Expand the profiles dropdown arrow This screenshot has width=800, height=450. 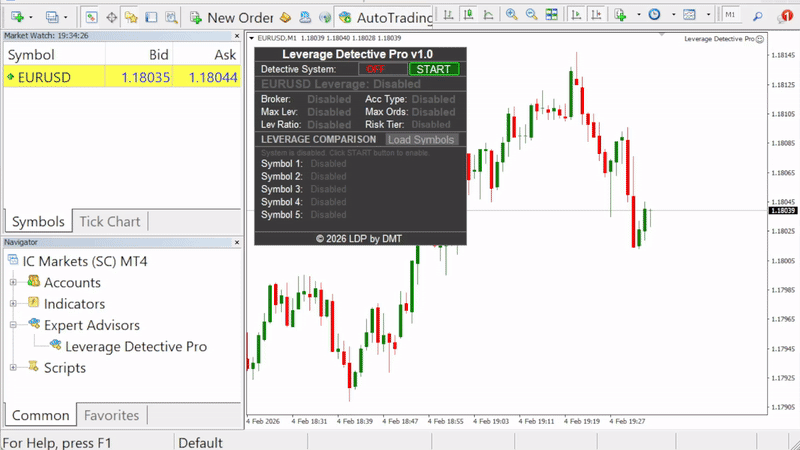point(65,17)
